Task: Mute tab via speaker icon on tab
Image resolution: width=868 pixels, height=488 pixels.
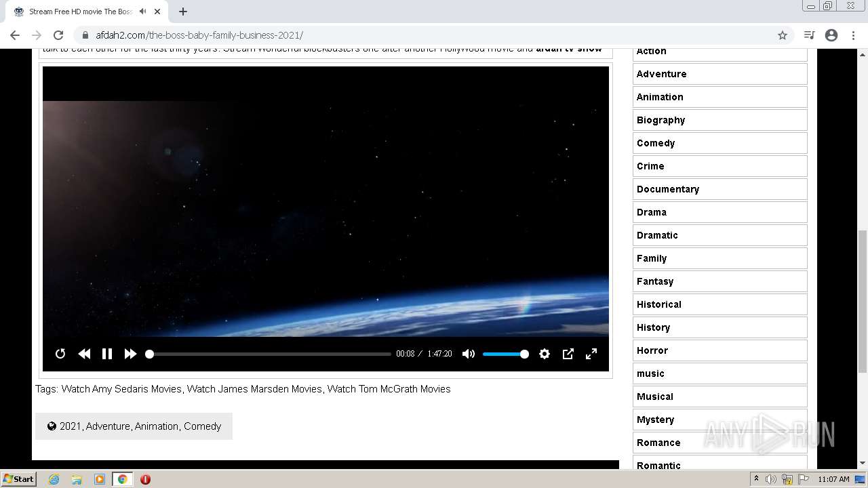Action: (142, 12)
